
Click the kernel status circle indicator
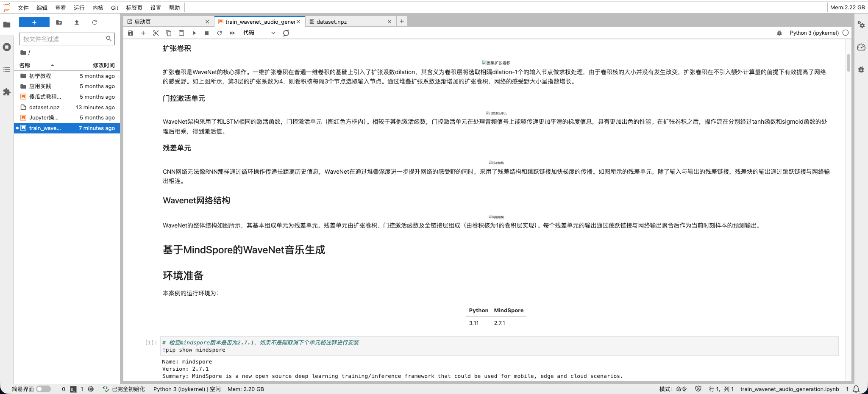[846, 33]
